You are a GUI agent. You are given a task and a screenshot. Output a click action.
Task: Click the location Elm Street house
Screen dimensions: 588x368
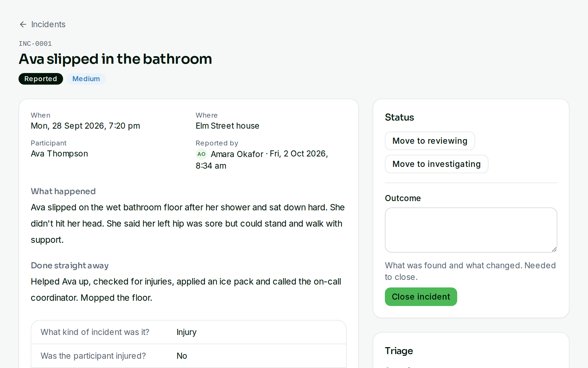click(x=227, y=126)
